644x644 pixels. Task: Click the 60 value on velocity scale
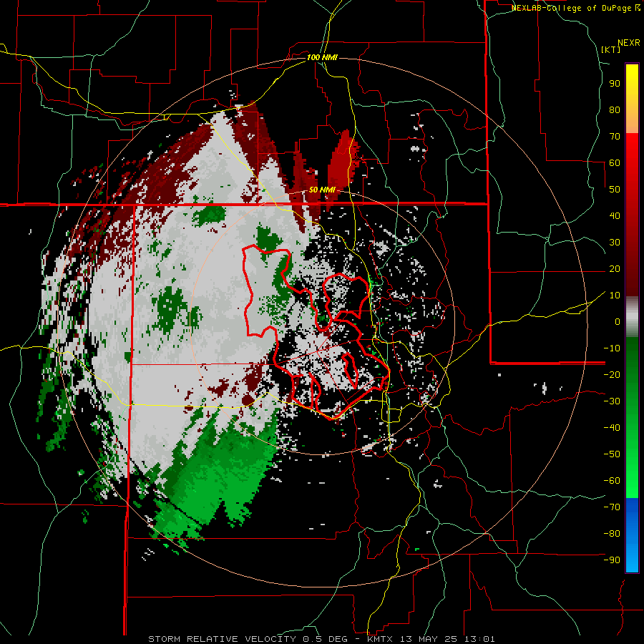615,163
